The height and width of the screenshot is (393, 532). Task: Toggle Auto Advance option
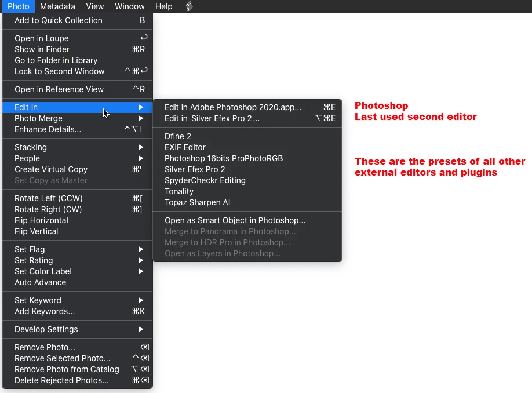[77, 282]
